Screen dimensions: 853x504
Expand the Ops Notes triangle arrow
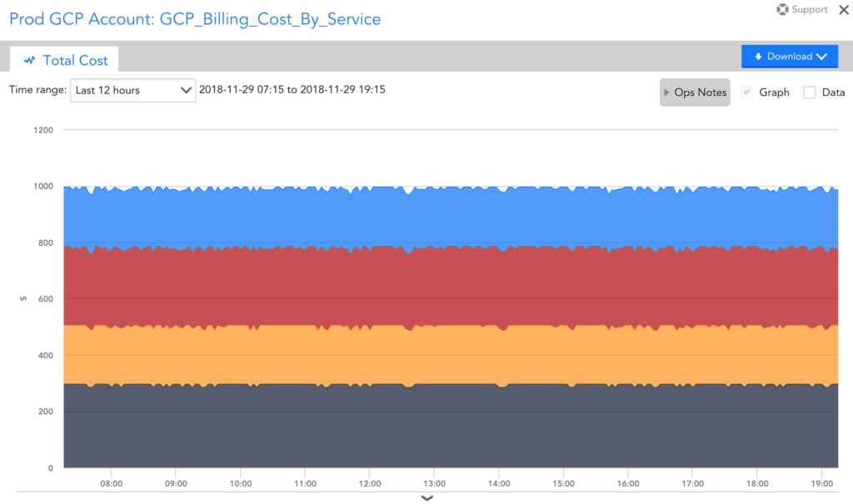point(666,92)
